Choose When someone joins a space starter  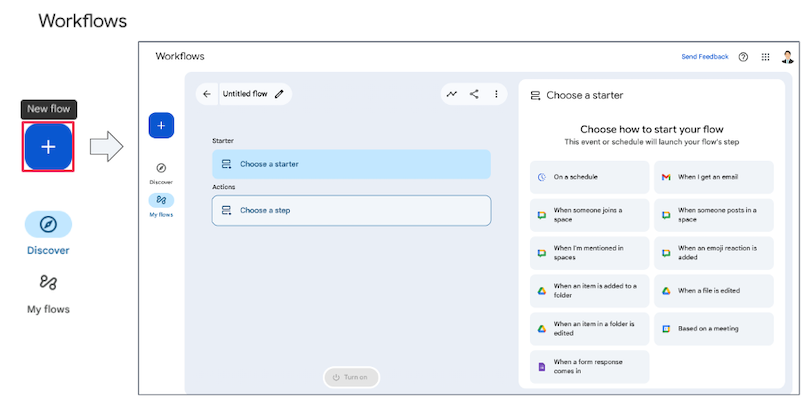589,215
